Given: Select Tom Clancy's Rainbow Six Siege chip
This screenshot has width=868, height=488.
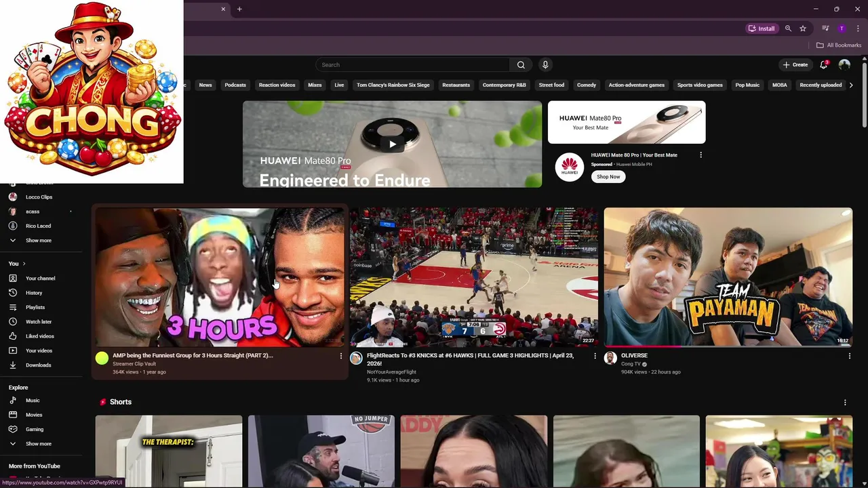Looking at the screenshot, I should point(393,85).
